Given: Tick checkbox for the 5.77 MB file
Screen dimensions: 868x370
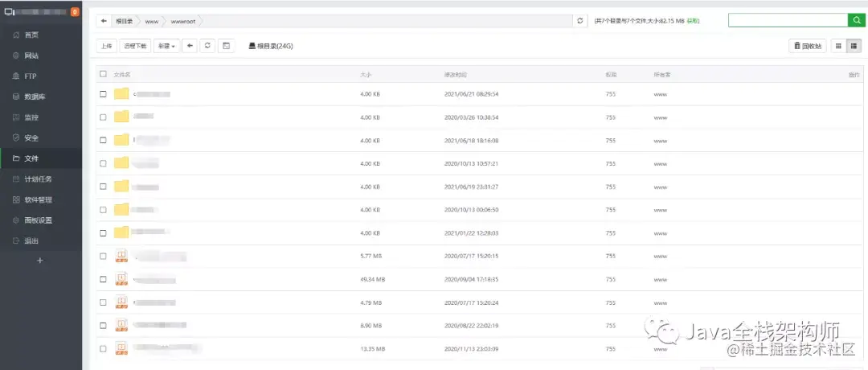Looking at the screenshot, I should [x=103, y=256].
